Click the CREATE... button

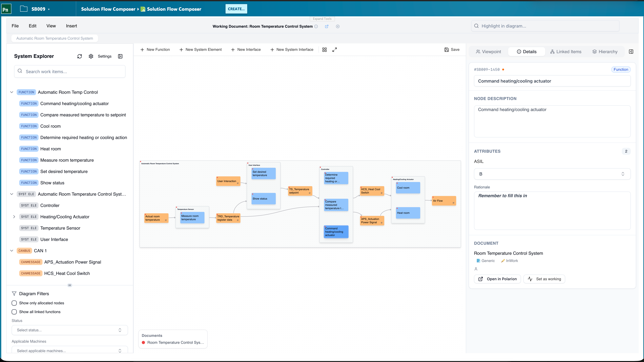tap(236, 9)
